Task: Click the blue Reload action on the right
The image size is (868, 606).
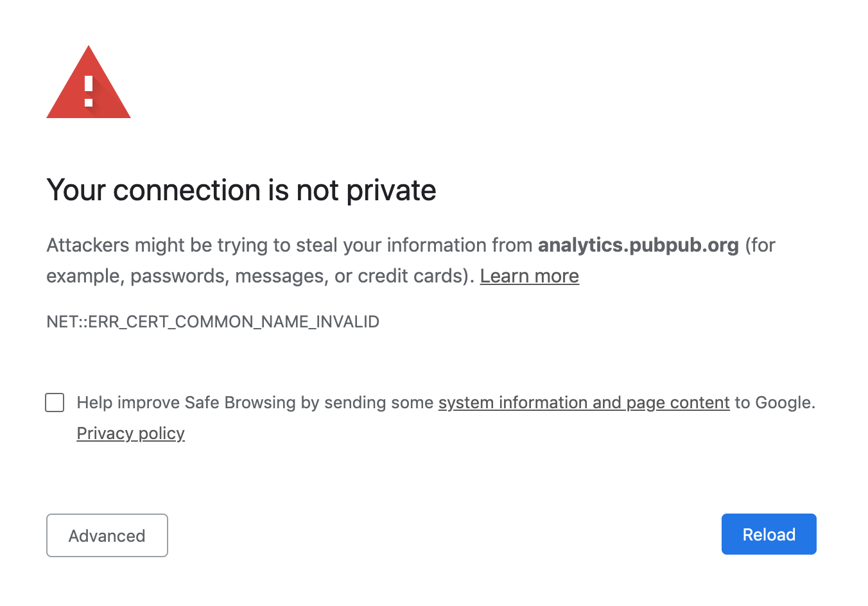Action: [x=768, y=534]
